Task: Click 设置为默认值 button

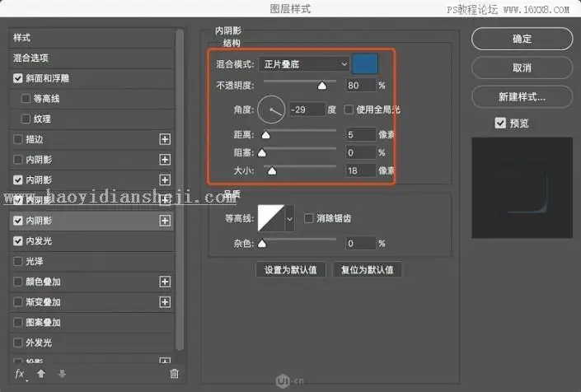Action: (290, 270)
